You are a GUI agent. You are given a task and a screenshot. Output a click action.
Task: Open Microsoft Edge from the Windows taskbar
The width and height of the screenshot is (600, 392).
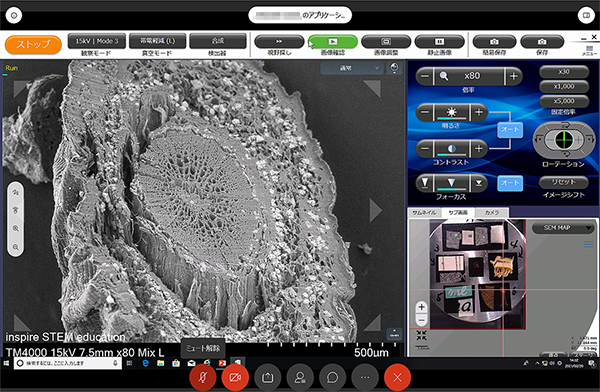coord(145,363)
